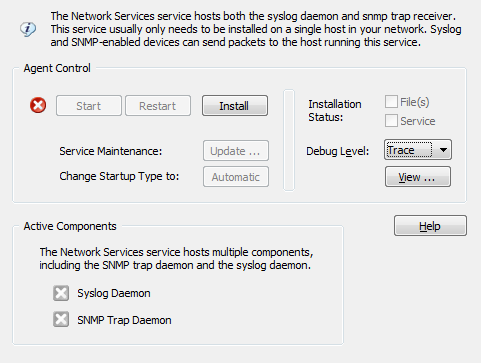Click the blue info bubble icon
Viewport: 481px width, 363px height.
click(x=28, y=29)
